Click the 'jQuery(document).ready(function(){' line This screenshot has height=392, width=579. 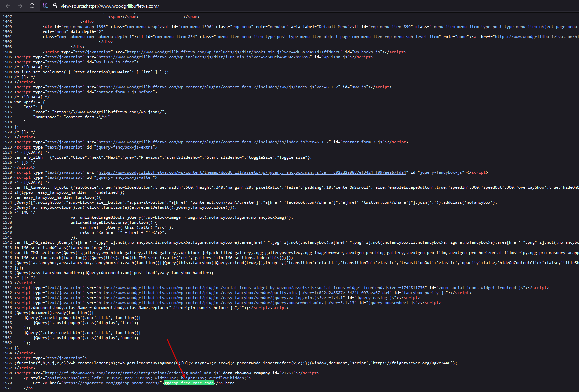(54, 313)
